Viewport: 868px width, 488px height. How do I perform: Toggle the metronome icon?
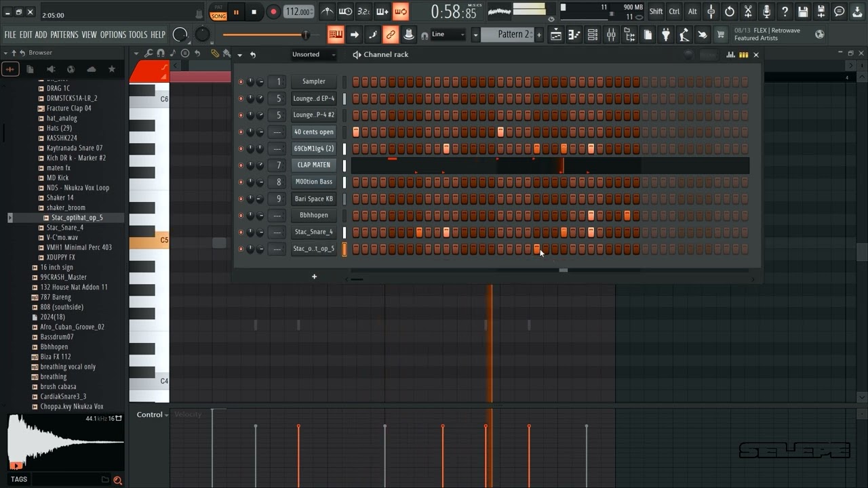click(328, 12)
